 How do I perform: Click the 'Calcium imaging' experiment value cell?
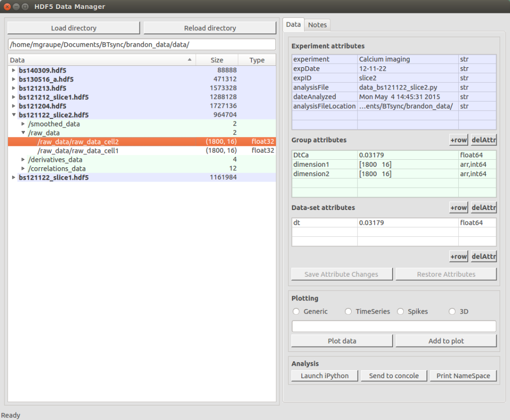point(408,59)
